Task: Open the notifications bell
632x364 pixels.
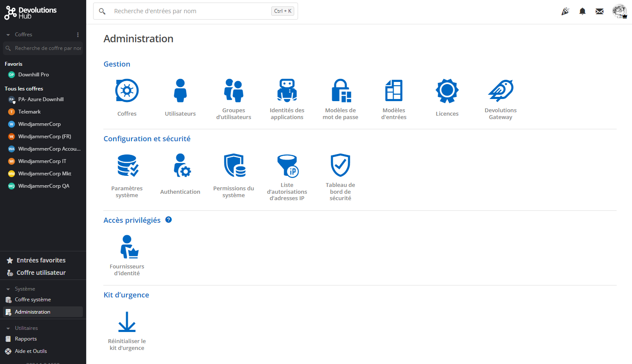Action: [x=582, y=11]
